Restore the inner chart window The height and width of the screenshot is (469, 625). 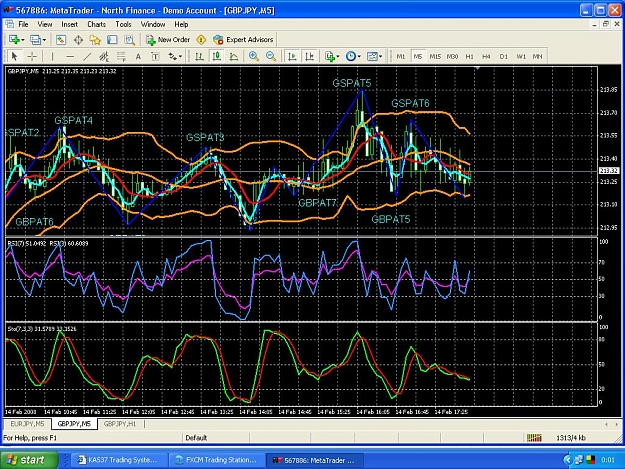click(x=605, y=24)
